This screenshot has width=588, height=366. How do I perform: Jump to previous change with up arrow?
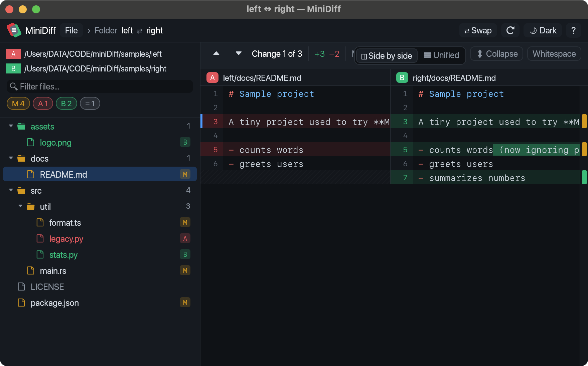pyautogui.click(x=216, y=53)
